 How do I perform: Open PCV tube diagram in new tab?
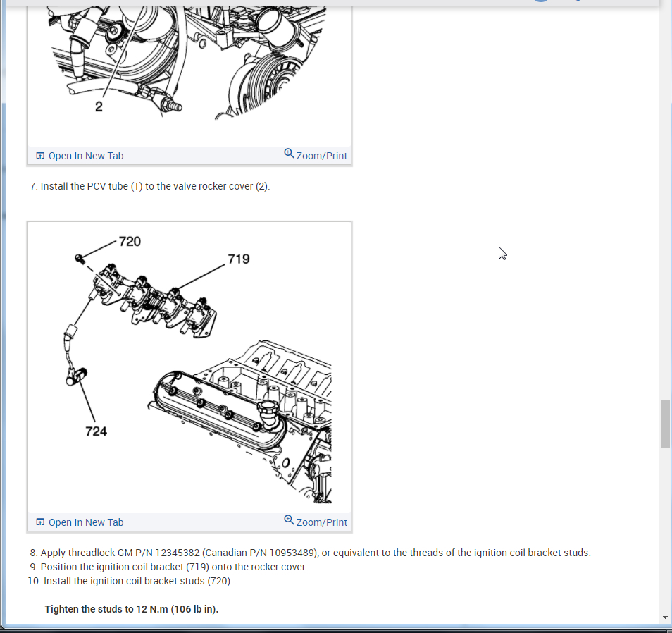coord(80,156)
